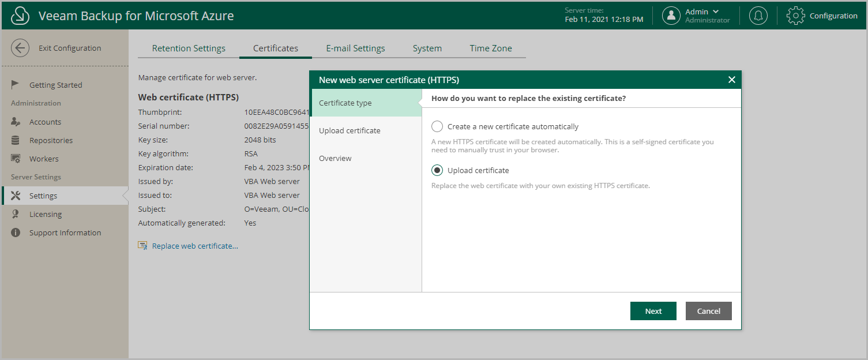The height and width of the screenshot is (360, 868).
Task: Go to the Upload certificate wizard step
Action: [366, 130]
